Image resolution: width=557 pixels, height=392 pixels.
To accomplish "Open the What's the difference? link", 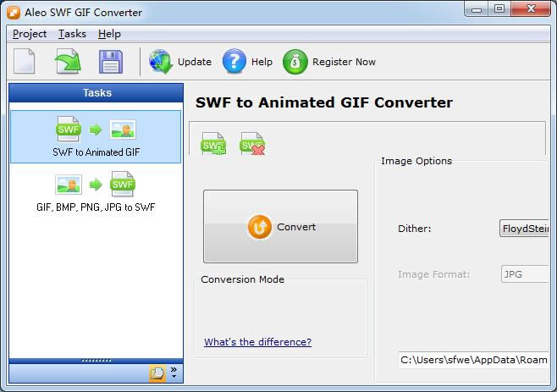I will point(257,342).
